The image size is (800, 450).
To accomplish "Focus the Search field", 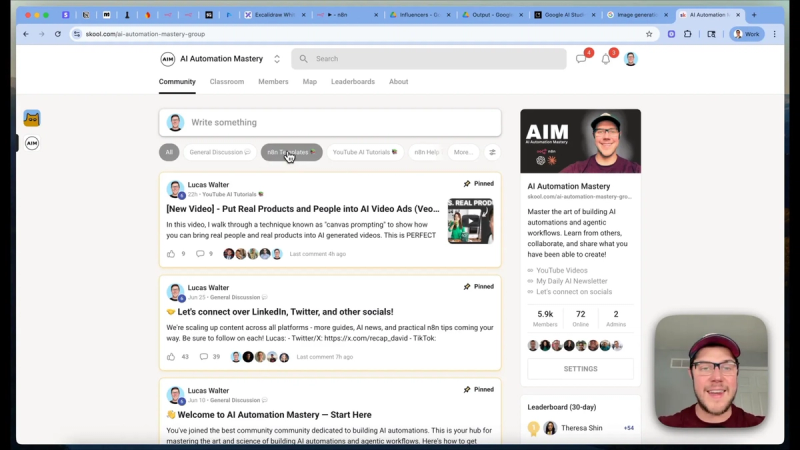I will 429,59.
